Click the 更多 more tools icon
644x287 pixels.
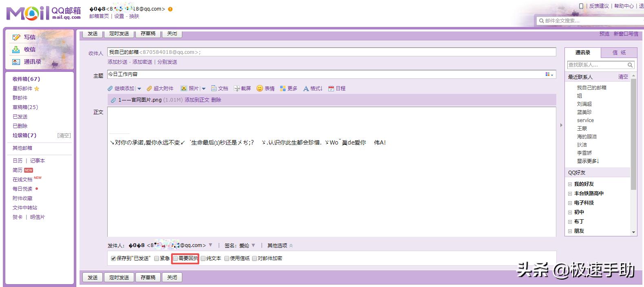click(283, 89)
